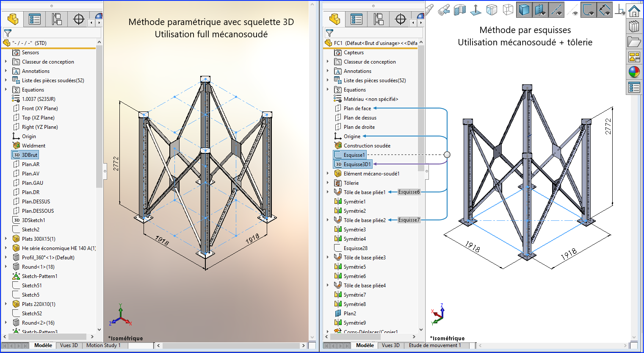Open Custom Properties task pane icon
644x353 pixels.
(634, 87)
